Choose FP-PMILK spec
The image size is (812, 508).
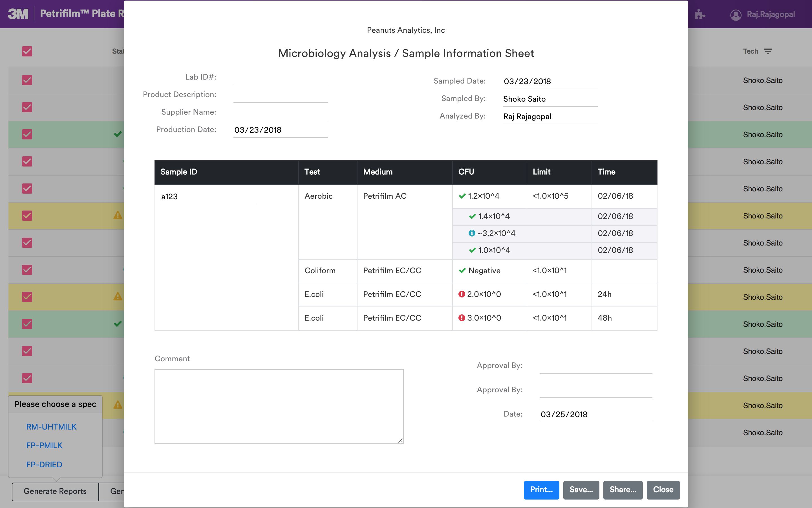coord(44,446)
